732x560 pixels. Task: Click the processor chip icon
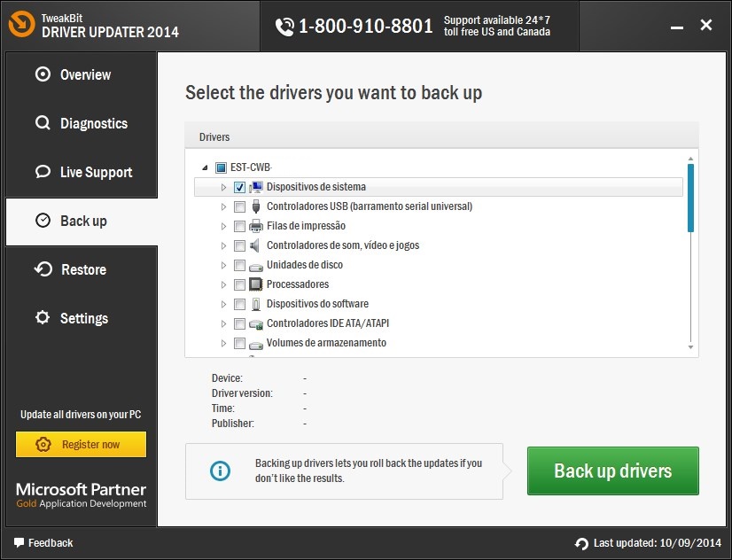click(256, 284)
